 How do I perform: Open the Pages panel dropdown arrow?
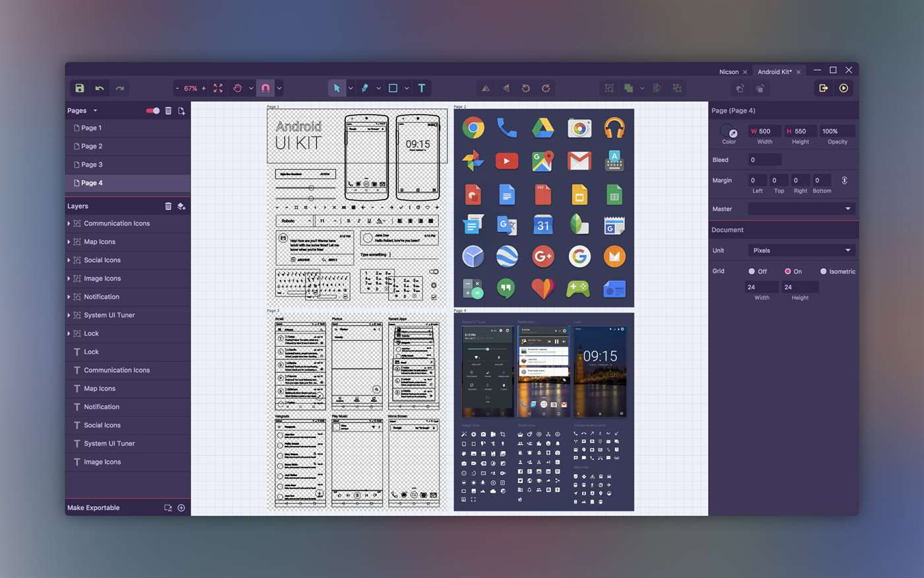pyautogui.click(x=95, y=110)
